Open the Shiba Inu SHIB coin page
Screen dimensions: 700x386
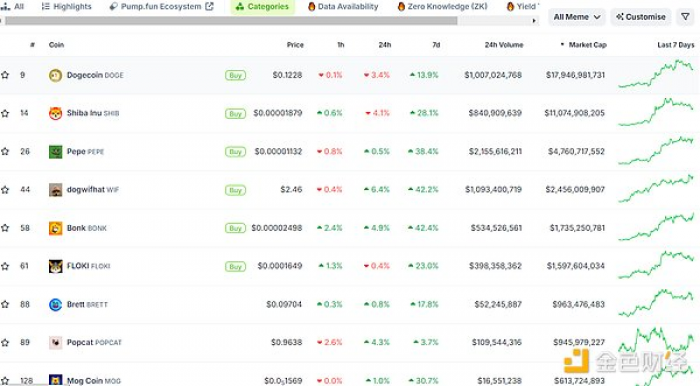(93, 113)
